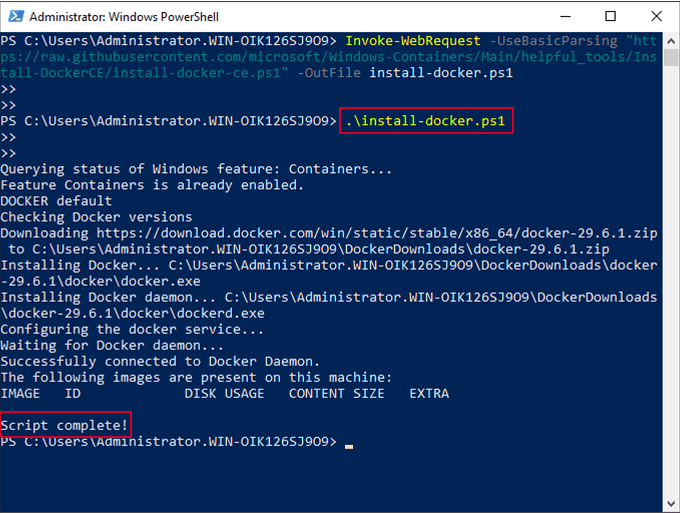680x513 pixels.
Task: Click the raw.githubusercontent.com URL text
Action: (329, 57)
